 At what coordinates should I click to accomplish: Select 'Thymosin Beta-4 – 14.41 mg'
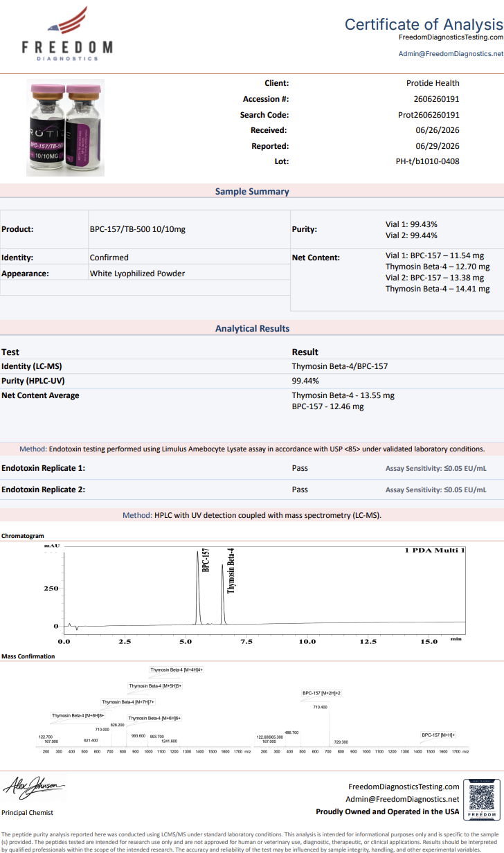(438, 289)
